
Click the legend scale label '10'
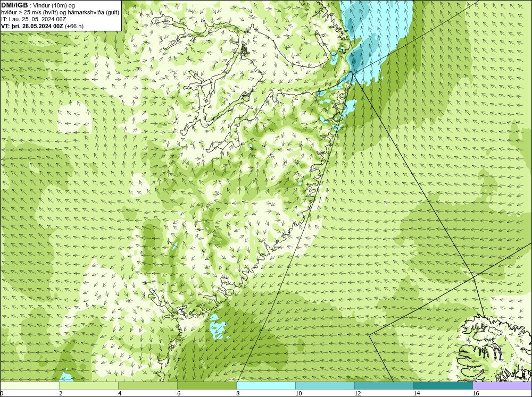pos(298,393)
